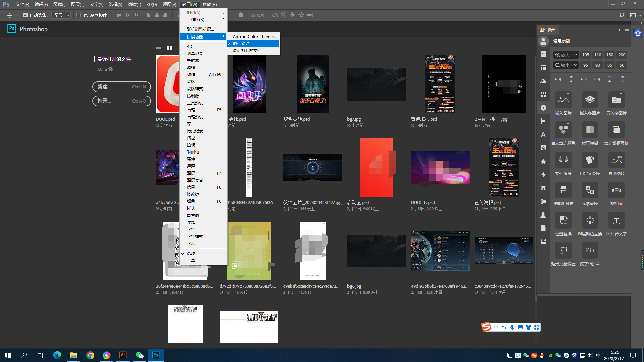Open the DUOL-tv.psd thumbnail
This screenshot has width=644, height=362.
point(440,168)
